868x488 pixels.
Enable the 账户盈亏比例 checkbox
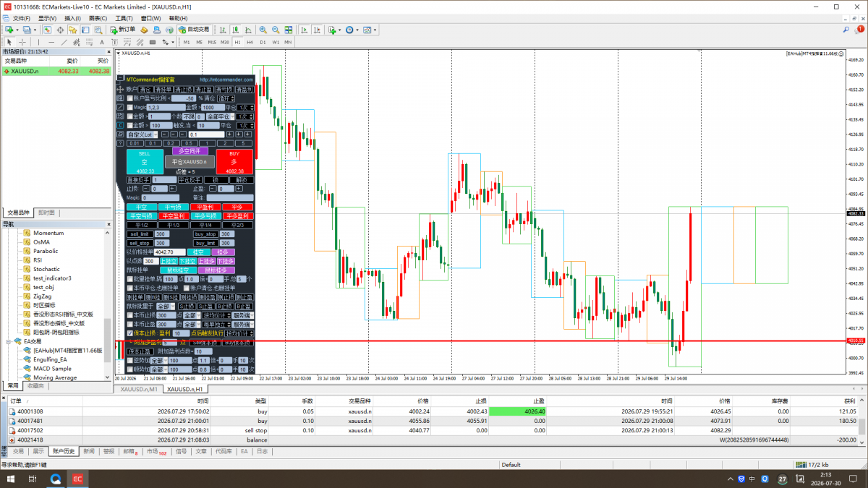tap(130, 98)
